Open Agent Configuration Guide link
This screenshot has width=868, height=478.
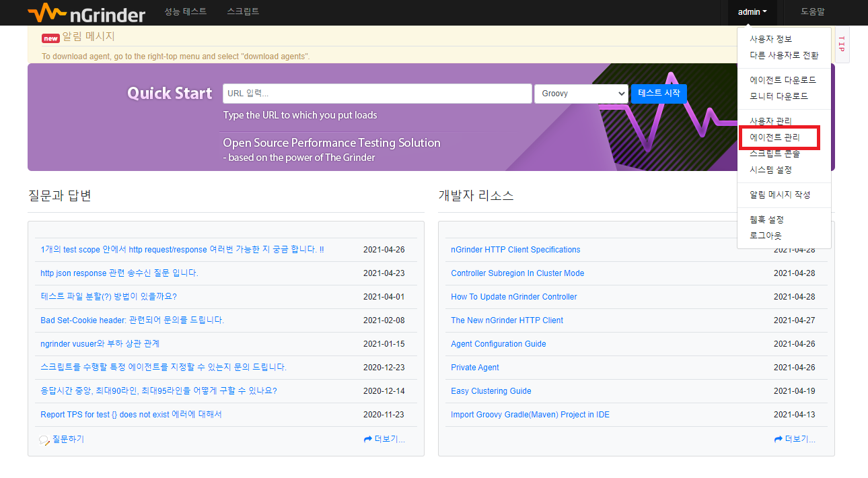499,344
